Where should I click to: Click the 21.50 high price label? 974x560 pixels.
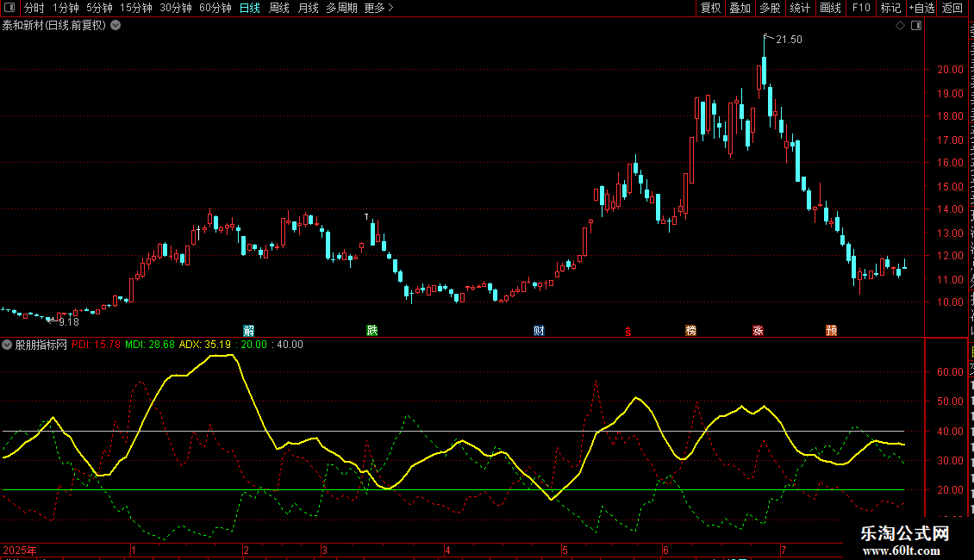789,40
